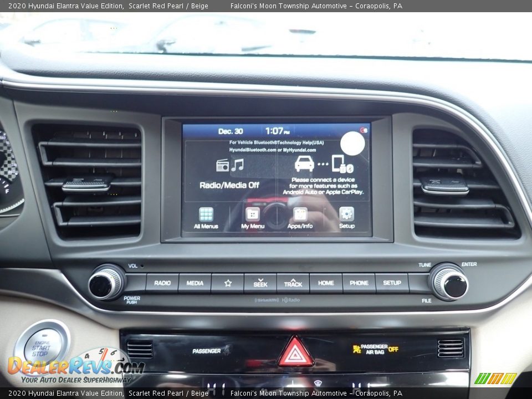532x399 pixels.
Task: Tap the car-to-phone connection icon
Action: coord(324,164)
